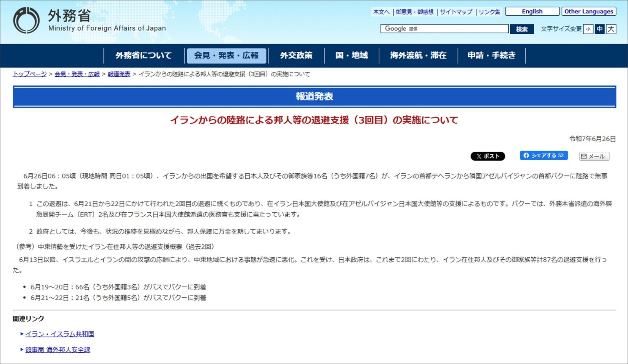Share article via the X ポスト button
This screenshot has width=628, height=364.
tap(487, 156)
